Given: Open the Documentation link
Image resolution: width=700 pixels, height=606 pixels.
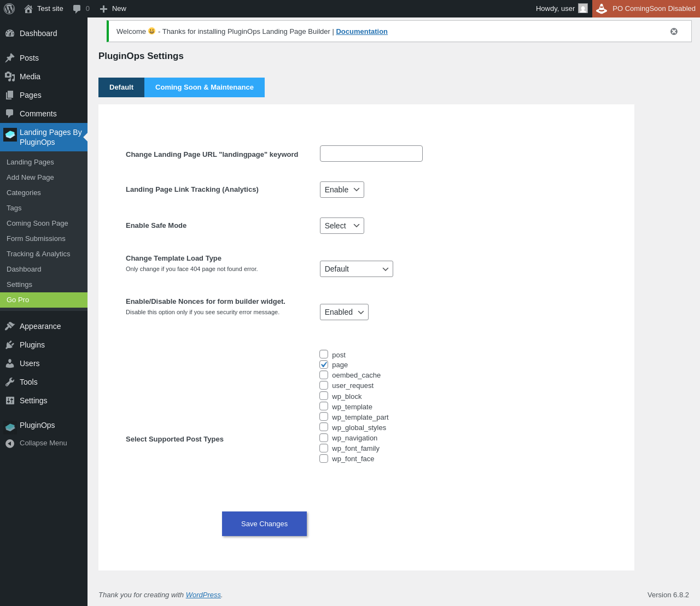Looking at the screenshot, I should coord(361,32).
